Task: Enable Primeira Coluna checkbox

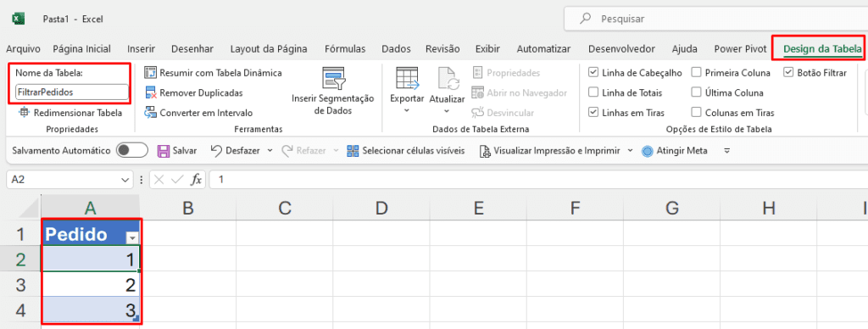Action: coord(697,73)
